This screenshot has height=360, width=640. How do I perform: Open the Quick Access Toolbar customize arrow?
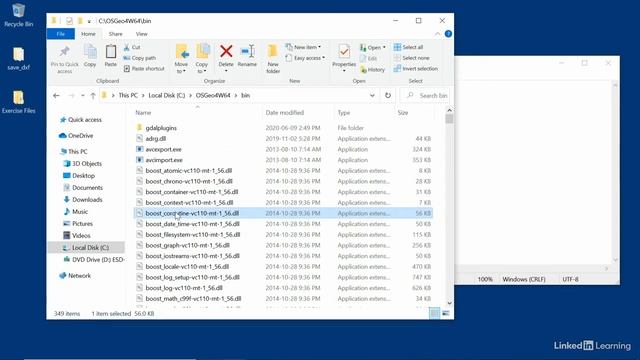tap(89, 21)
